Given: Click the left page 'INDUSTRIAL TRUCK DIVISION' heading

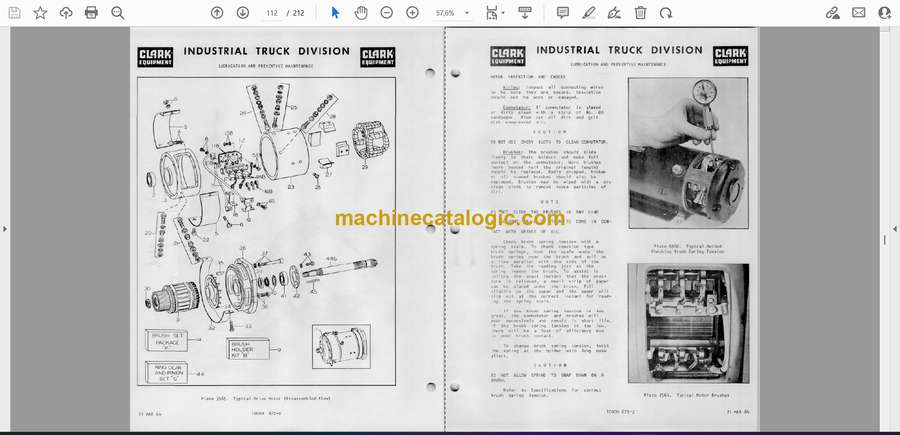Looking at the screenshot, I should (266, 51).
